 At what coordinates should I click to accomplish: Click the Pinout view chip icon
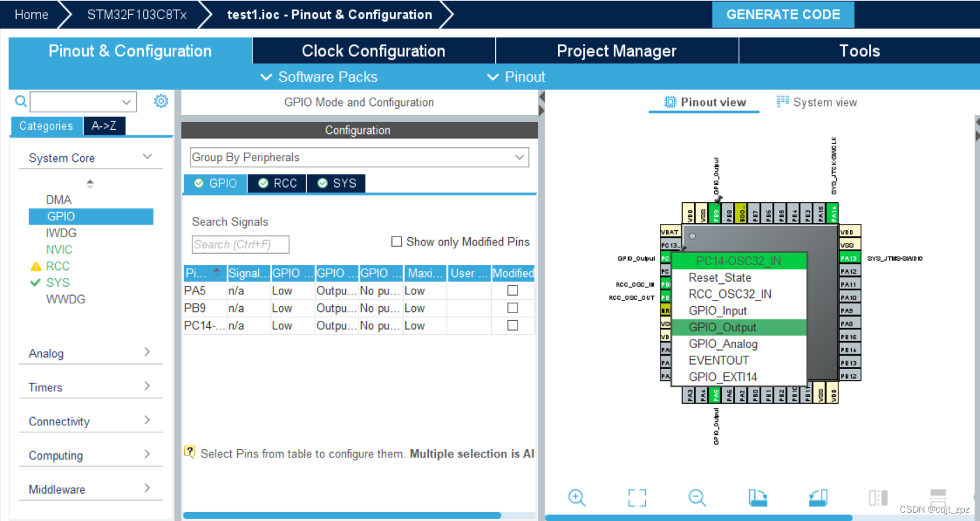click(670, 102)
